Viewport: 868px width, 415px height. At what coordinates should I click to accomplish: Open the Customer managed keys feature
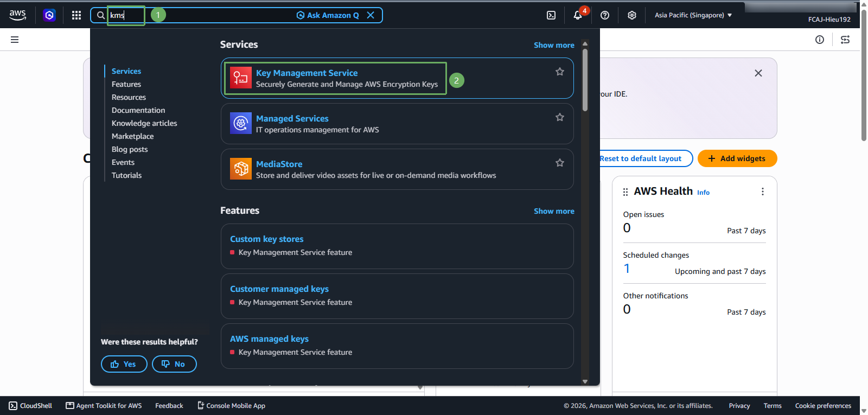(x=279, y=289)
